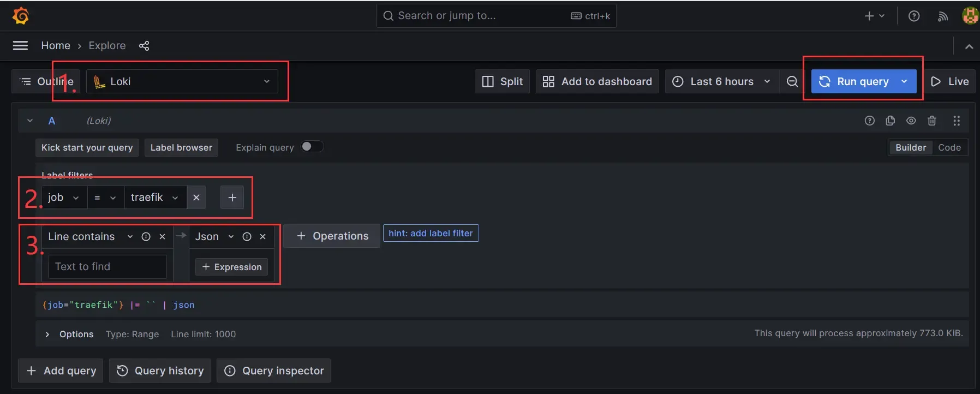Open the plus add-new menu in top bar
Screen dimensions: 980x394
[874, 16]
